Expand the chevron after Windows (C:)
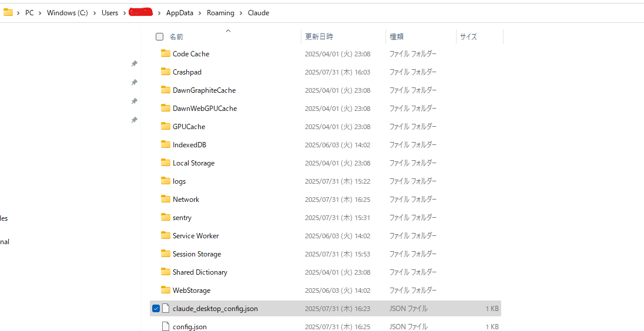Viewport: 644px width, 331px height. coord(95,13)
